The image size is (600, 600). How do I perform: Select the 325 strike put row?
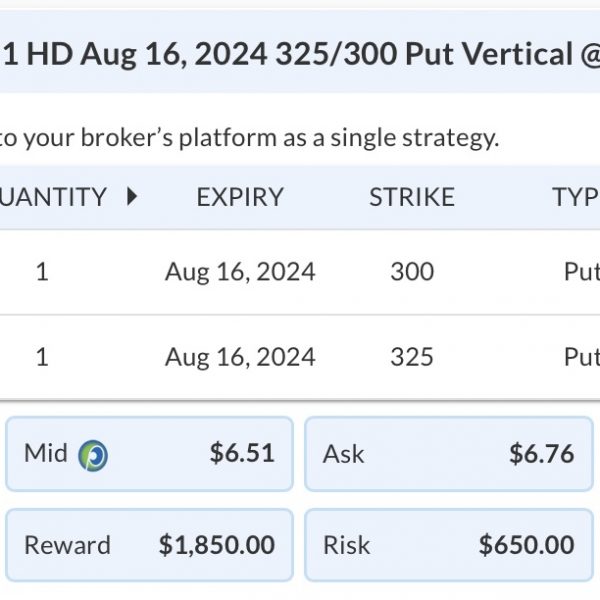300,357
